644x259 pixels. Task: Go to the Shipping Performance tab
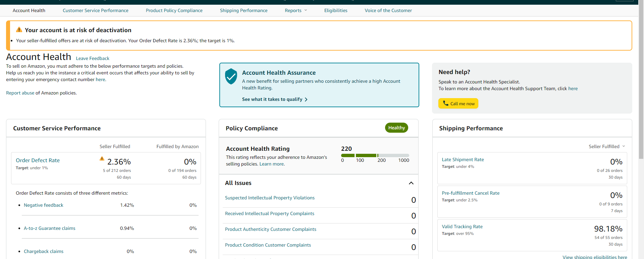click(x=244, y=10)
